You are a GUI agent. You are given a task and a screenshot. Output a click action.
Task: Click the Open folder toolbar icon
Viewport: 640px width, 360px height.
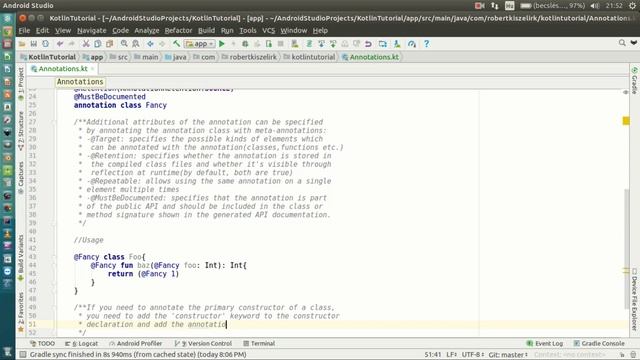(22, 44)
